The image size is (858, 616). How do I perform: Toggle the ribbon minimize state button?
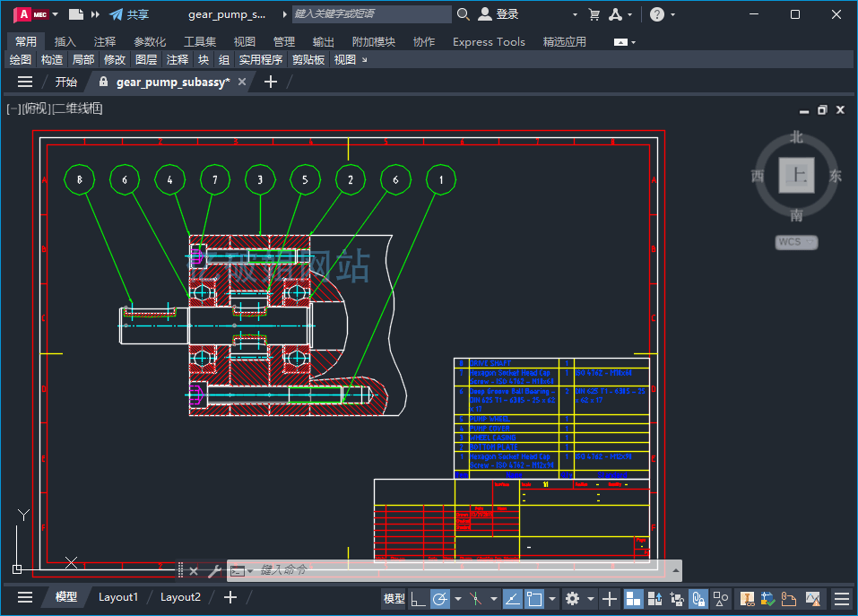click(x=620, y=42)
